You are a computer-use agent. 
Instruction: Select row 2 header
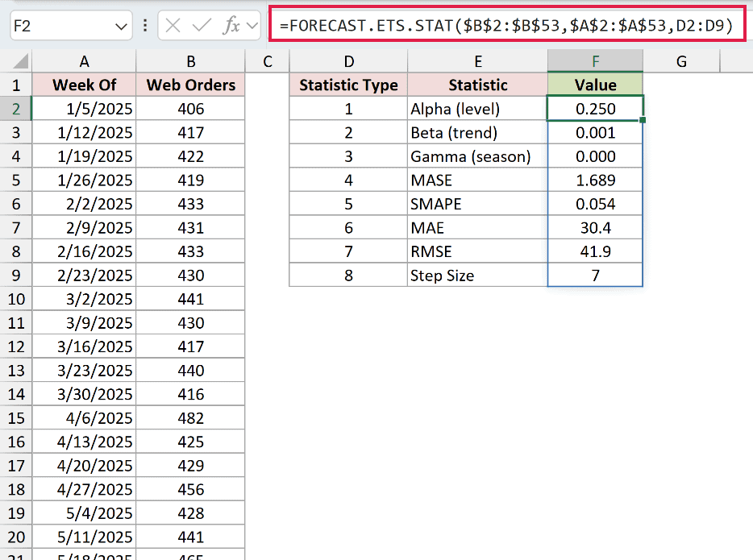pos(16,109)
